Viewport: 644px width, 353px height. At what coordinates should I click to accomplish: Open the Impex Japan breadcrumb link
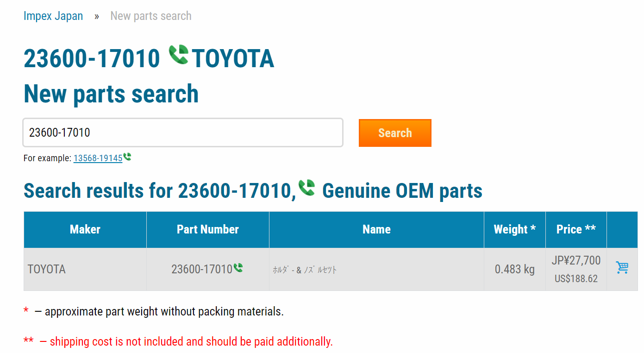(x=53, y=16)
